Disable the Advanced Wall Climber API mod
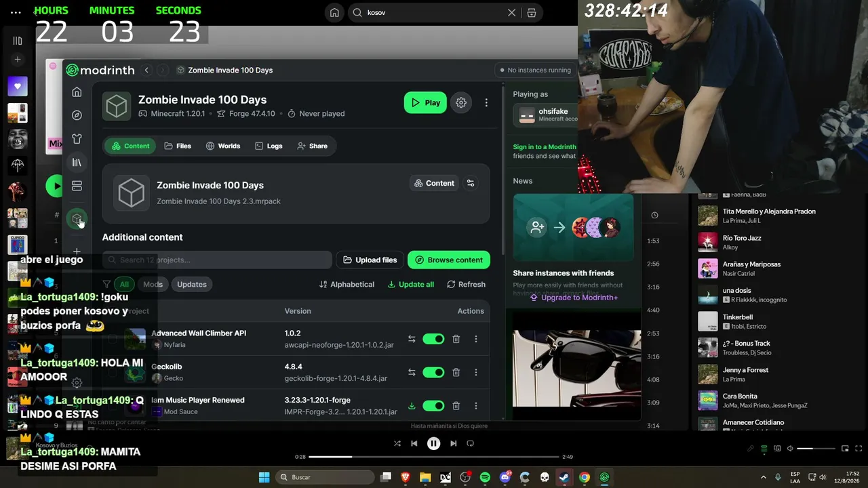This screenshot has width=868, height=488. pyautogui.click(x=433, y=339)
